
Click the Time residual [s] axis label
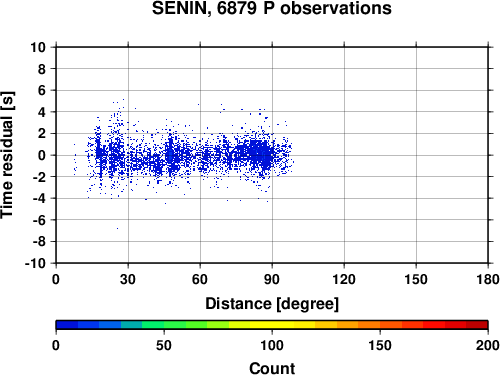(7, 155)
